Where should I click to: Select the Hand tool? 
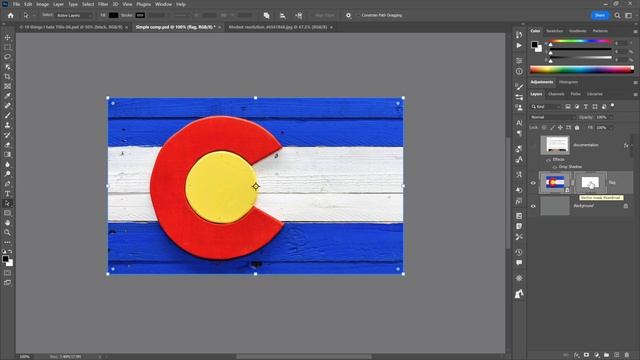(x=7, y=223)
